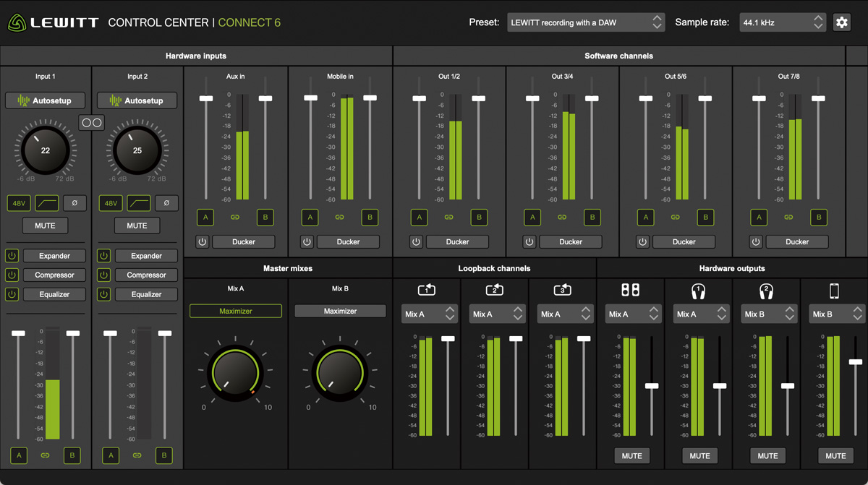Click the Headphones 1 volume fader handle

click(720, 386)
